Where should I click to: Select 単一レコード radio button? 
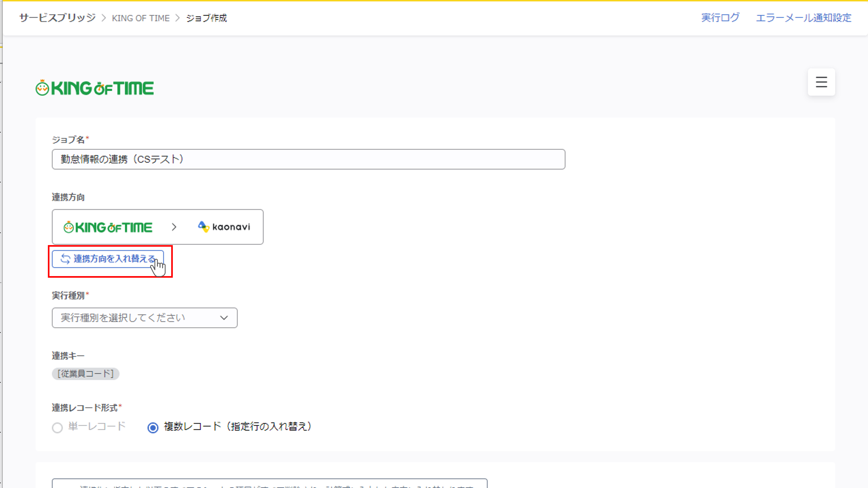(57, 428)
